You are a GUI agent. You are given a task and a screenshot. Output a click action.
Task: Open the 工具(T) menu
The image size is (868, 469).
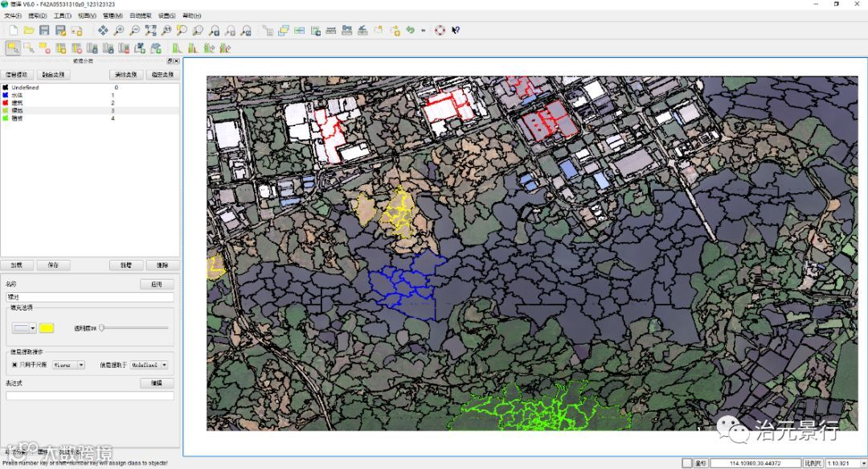[x=62, y=15]
